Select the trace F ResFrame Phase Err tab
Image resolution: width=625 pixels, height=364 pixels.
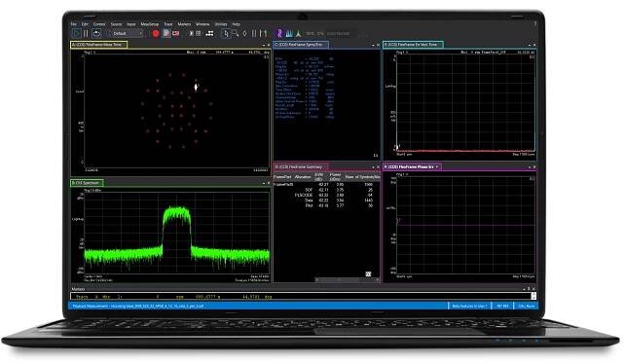click(x=412, y=166)
